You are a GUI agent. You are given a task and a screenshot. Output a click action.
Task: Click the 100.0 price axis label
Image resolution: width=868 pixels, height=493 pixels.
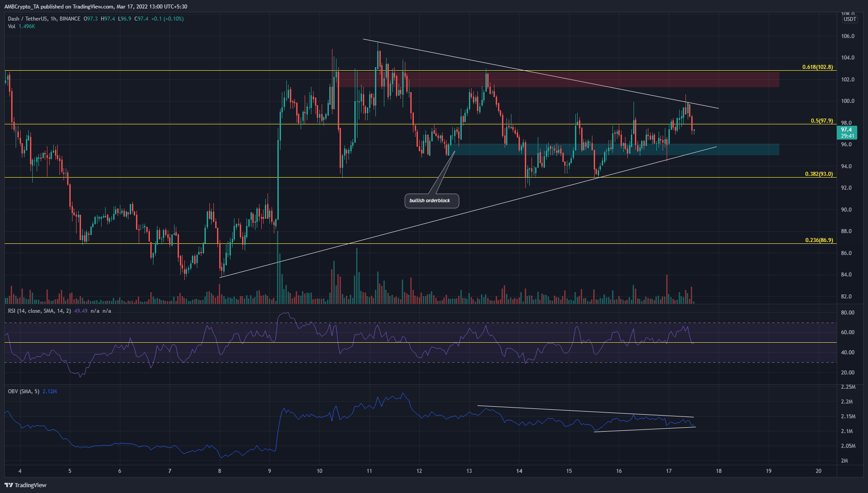tap(847, 101)
